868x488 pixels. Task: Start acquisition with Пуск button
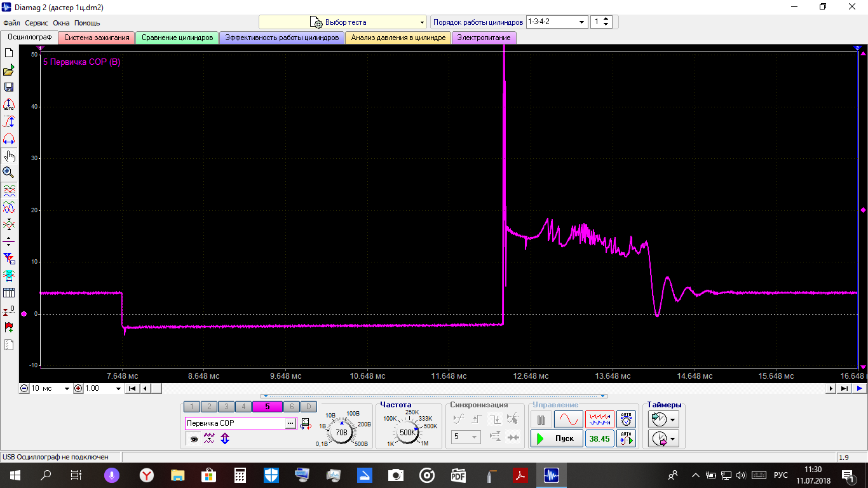click(x=557, y=438)
